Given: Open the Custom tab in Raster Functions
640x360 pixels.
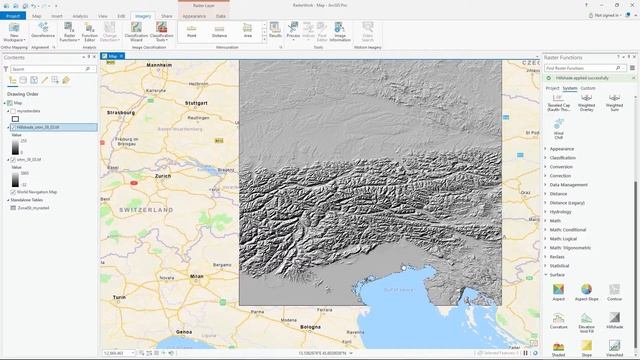Looking at the screenshot, I should pos(588,88).
